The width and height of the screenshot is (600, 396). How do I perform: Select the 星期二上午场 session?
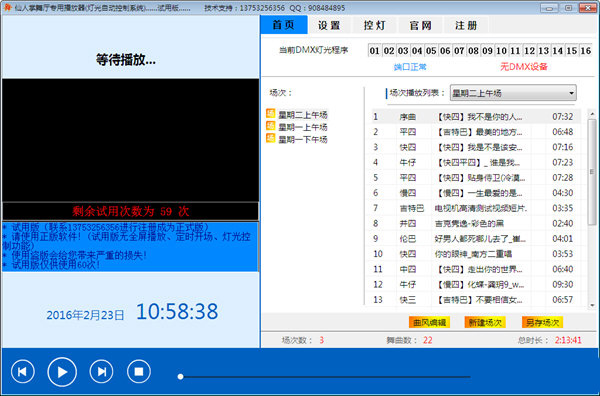coord(303,115)
